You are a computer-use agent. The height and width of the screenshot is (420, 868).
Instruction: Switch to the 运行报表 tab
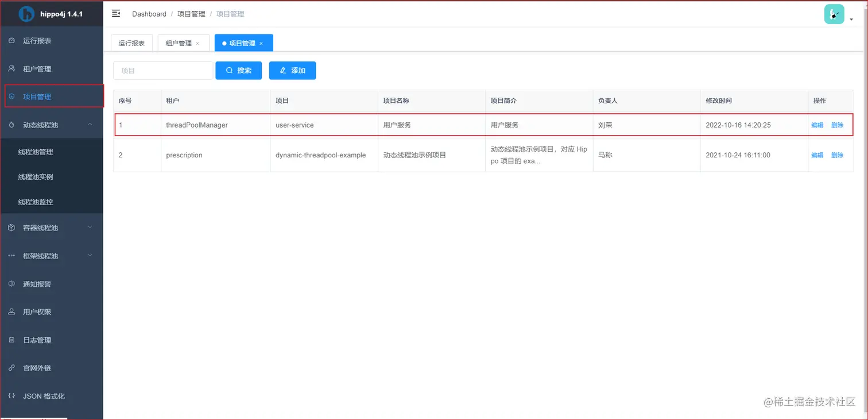tap(131, 43)
